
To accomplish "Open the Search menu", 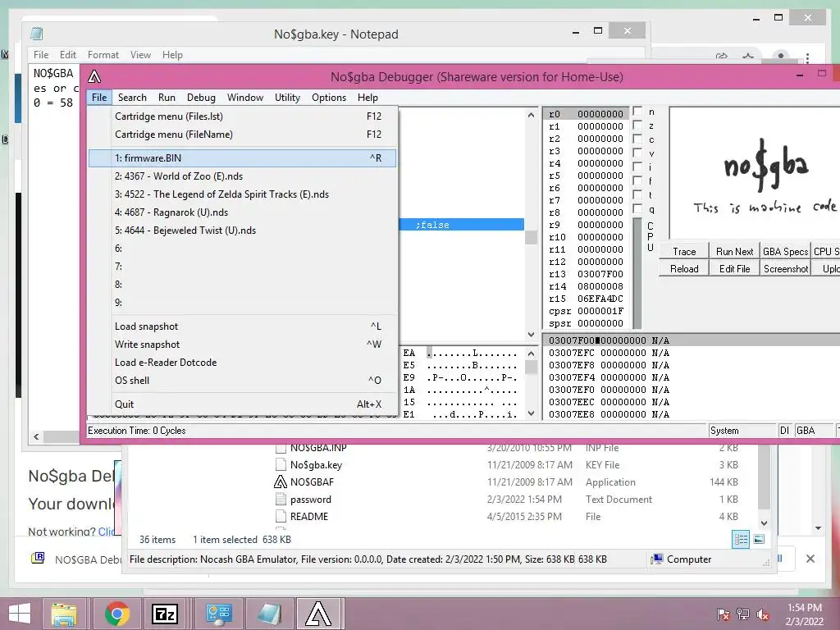I will coord(132,98).
